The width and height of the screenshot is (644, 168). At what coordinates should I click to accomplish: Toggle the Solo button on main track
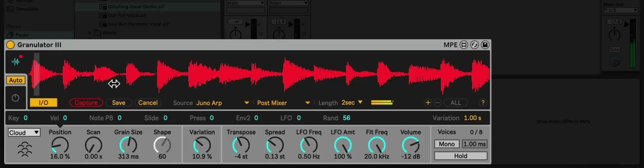(614, 50)
